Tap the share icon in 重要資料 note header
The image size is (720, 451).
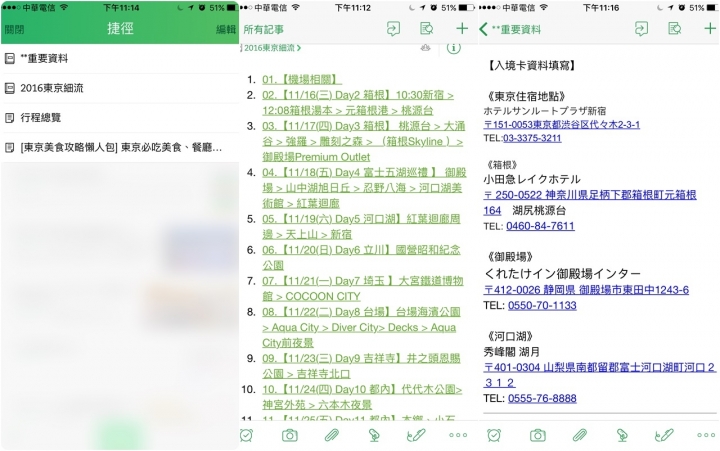click(x=641, y=29)
